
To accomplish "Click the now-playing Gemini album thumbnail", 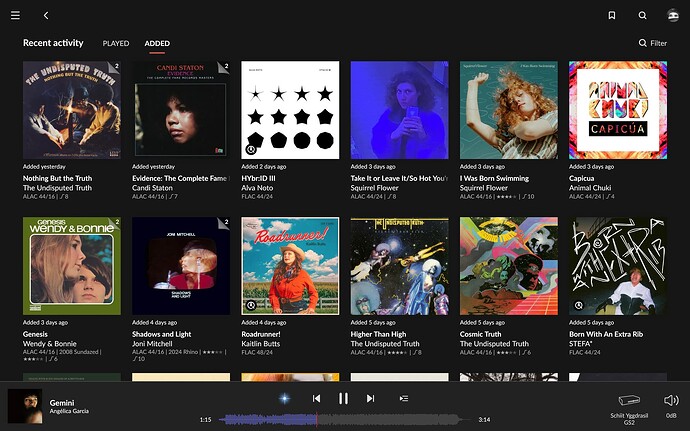I will (25, 406).
